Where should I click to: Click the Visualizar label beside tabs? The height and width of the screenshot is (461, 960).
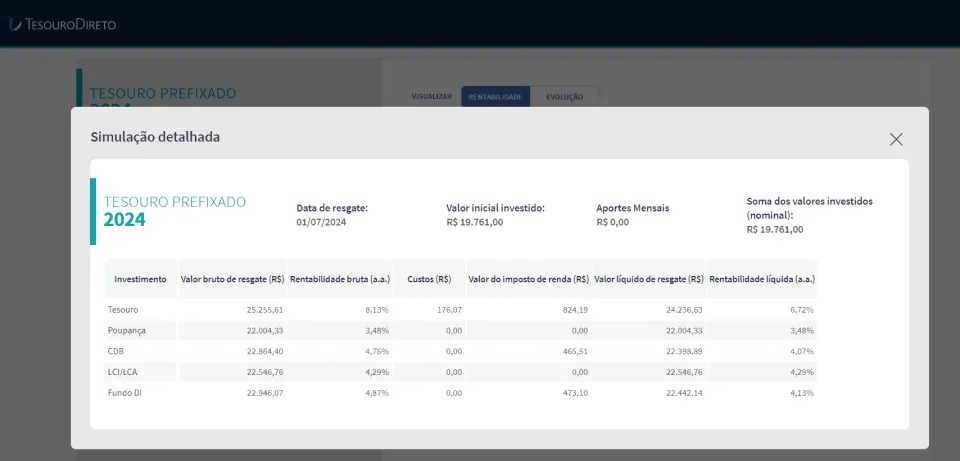432,97
